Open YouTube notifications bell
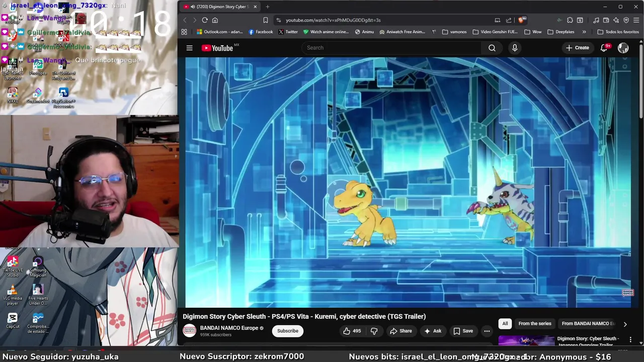This screenshot has width=644, height=362. [604, 48]
